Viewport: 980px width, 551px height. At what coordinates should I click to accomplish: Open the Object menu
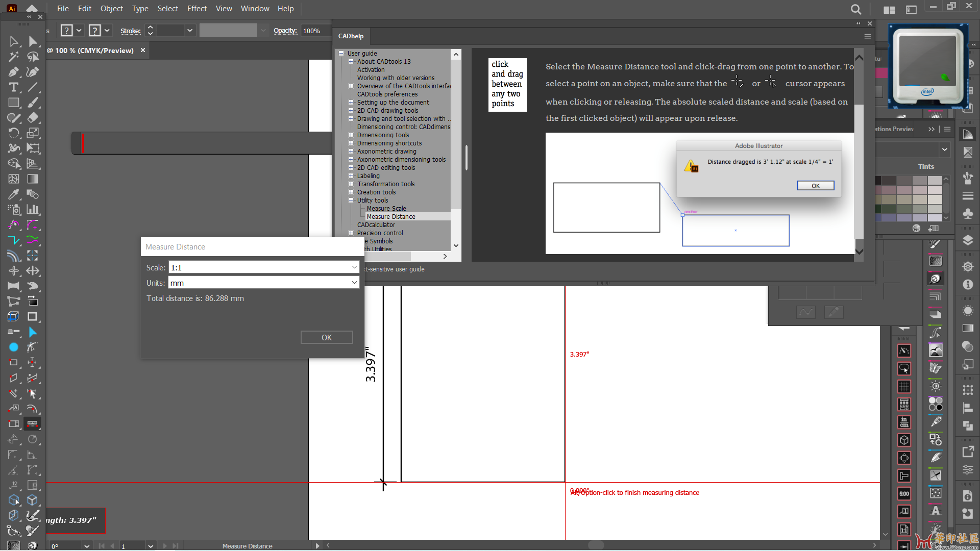click(112, 9)
